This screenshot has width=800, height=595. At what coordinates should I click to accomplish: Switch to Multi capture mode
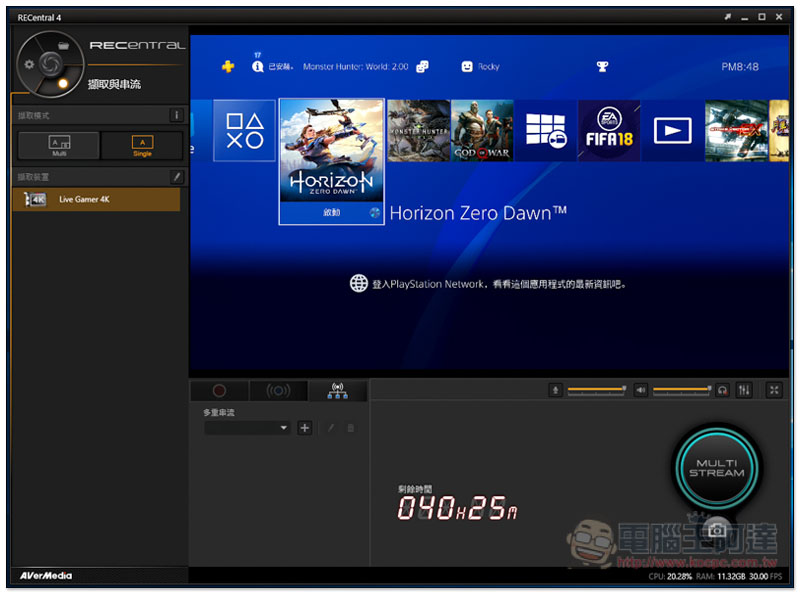59,145
